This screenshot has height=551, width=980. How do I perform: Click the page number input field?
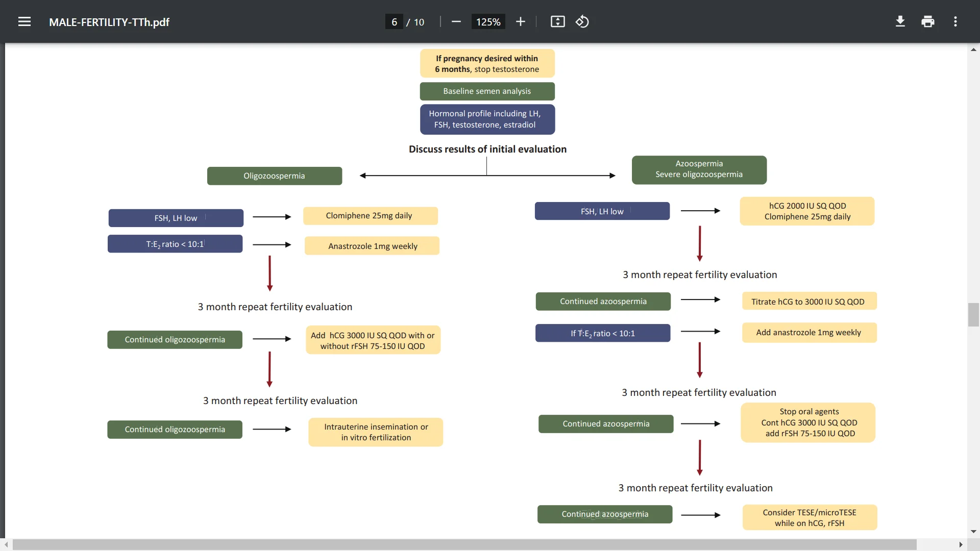tap(394, 22)
